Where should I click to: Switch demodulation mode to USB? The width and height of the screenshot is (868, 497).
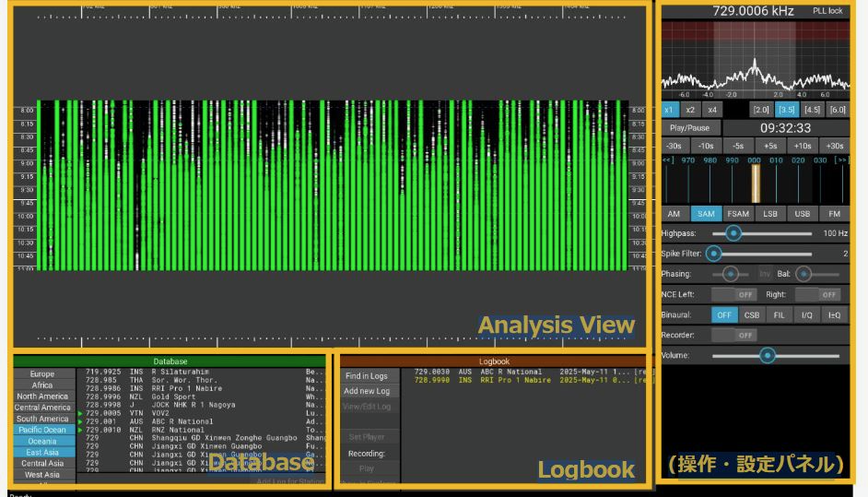802,213
